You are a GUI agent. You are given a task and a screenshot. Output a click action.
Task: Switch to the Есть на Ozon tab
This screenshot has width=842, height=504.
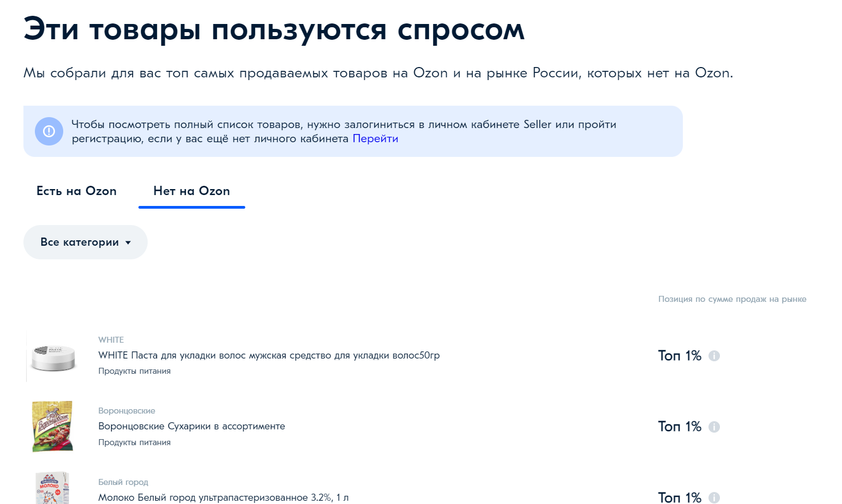click(76, 191)
